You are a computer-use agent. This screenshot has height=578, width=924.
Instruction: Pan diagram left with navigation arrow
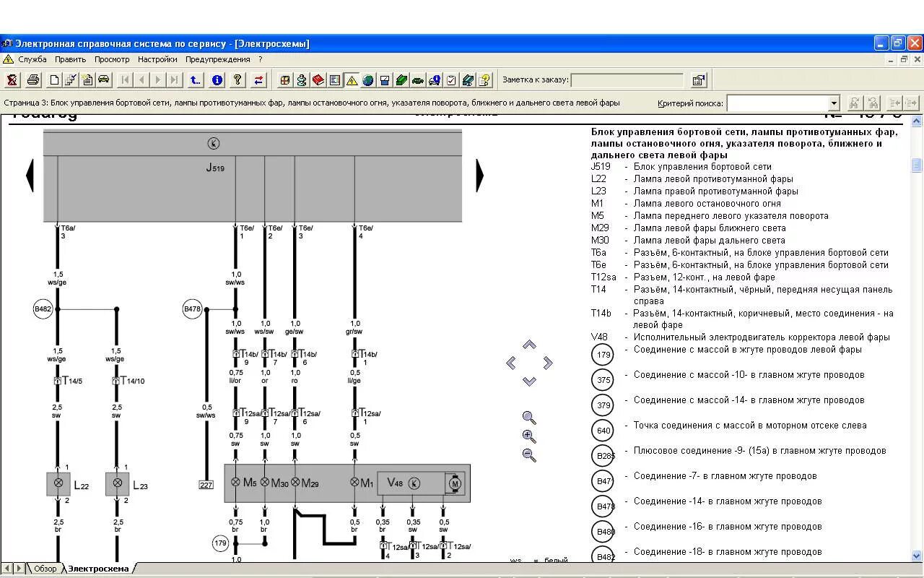coord(511,363)
